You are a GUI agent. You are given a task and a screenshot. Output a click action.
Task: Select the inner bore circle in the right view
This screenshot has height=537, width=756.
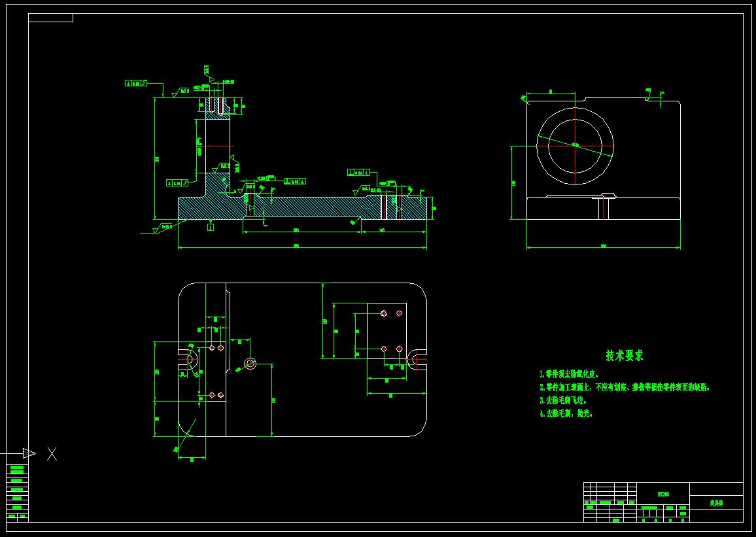(576, 146)
